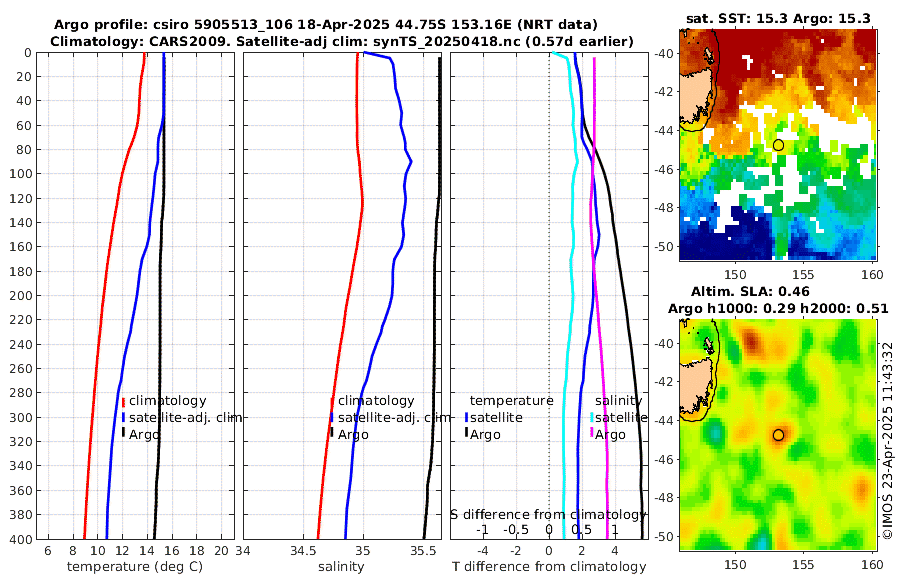Viewport: 900px width, 580px height.
Task: Click the depth tick label 100
Action: (x=20, y=174)
